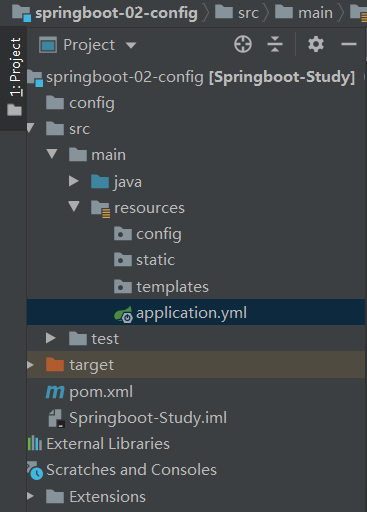367x512 pixels.
Task: Click the Scratches and Consoles clock icon
Action: tap(35, 470)
